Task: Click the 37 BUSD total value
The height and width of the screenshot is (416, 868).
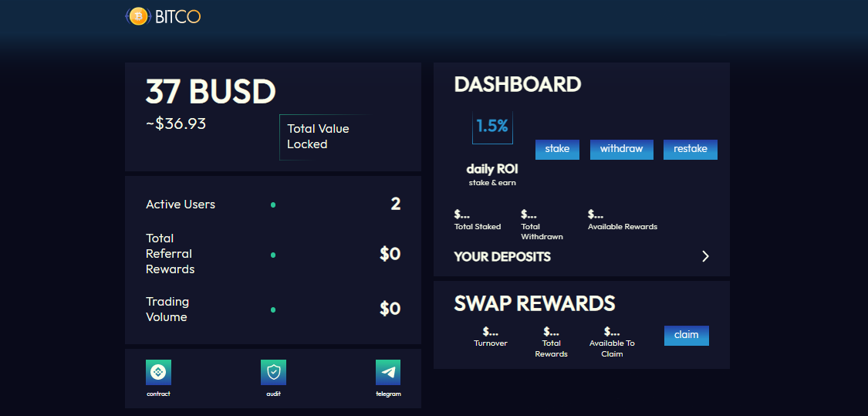Action: tap(211, 92)
